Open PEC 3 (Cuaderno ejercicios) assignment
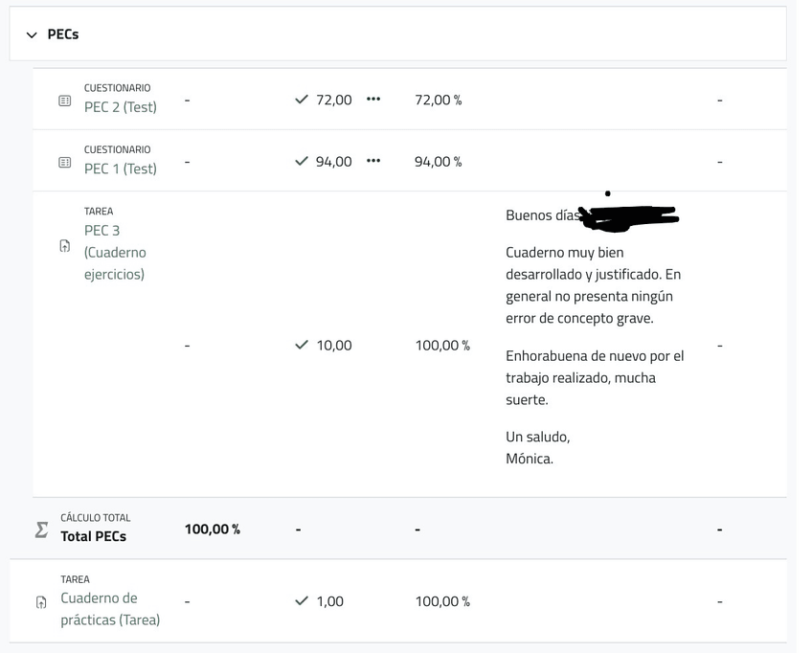812x653 pixels. (114, 253)
